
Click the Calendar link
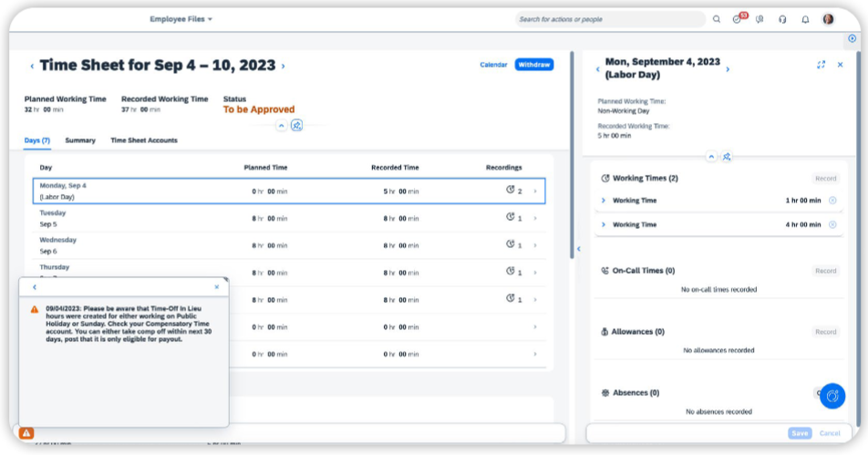tap(493, 65)
